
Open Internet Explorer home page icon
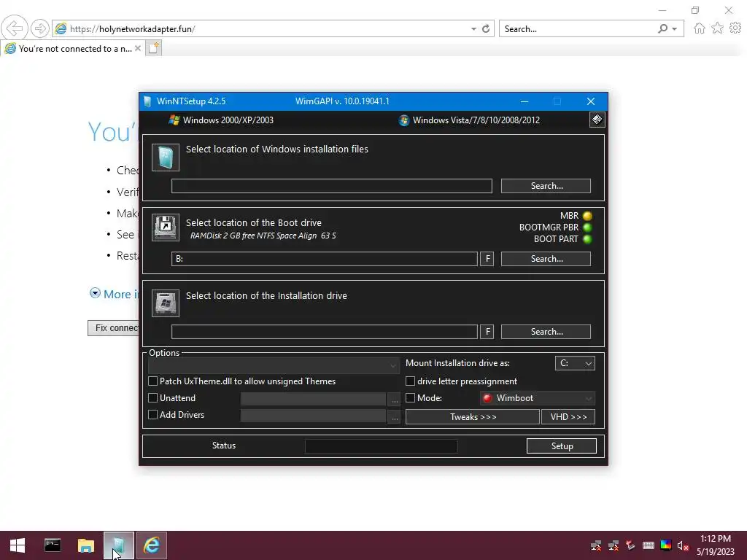[700, 28]
